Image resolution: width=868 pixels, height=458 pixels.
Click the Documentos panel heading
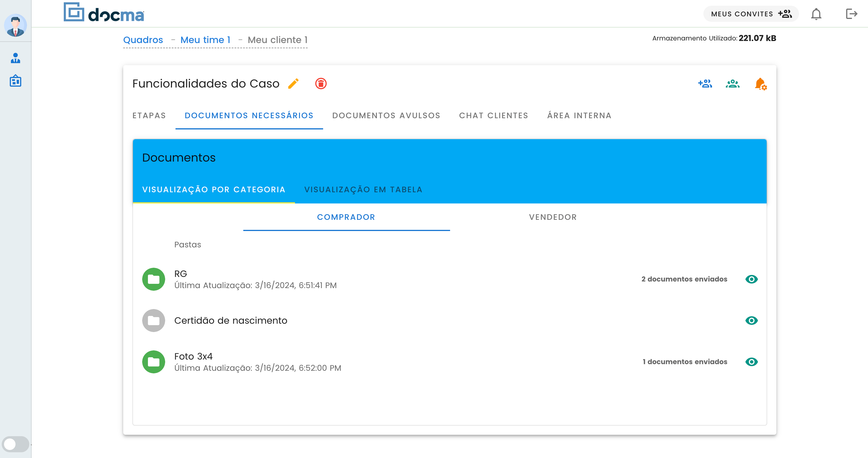[x=179, y=158]
